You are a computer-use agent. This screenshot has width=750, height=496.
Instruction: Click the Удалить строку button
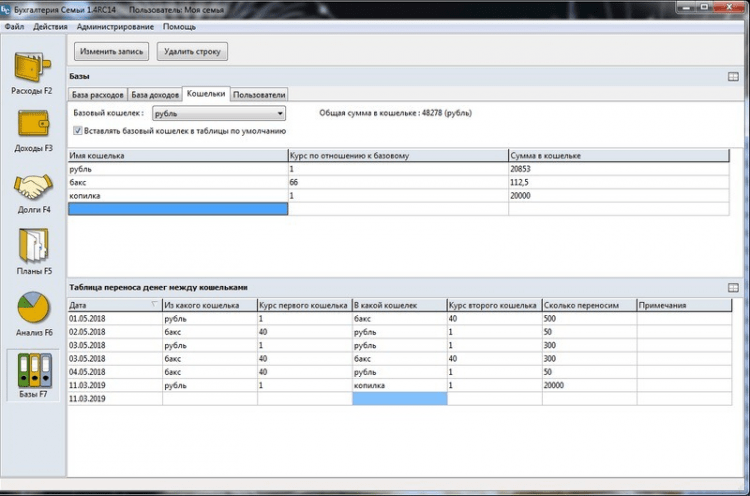(192, 51)
